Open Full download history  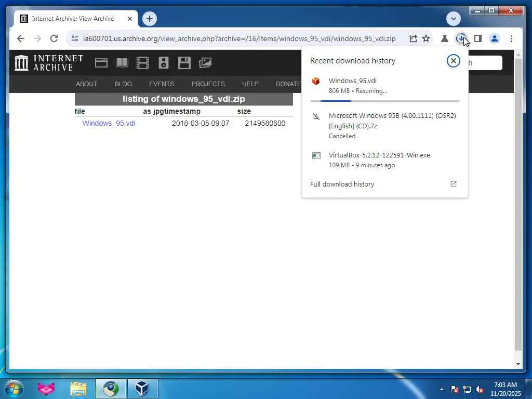(x=342, y=184)
